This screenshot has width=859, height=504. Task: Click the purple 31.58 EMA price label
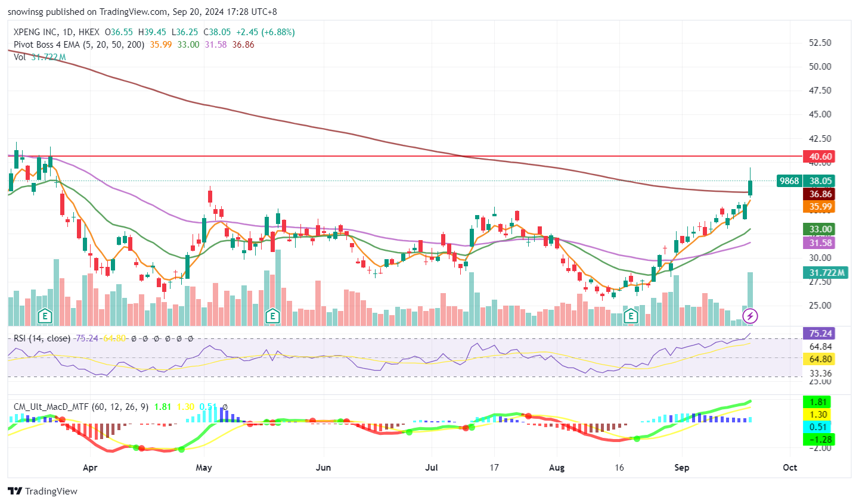[820, 243]
